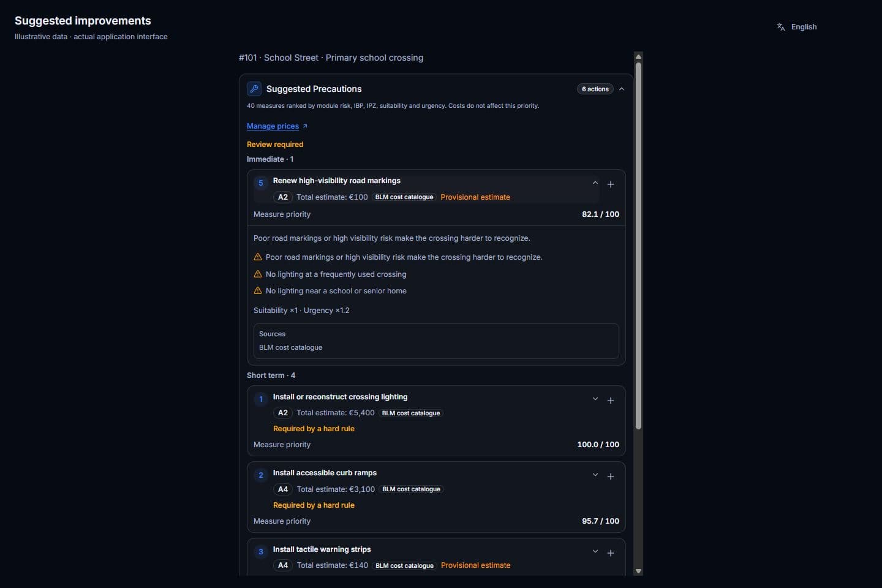Add Install tactile warning strips with plus
882x588 pixels.
[x=611, y=553]
